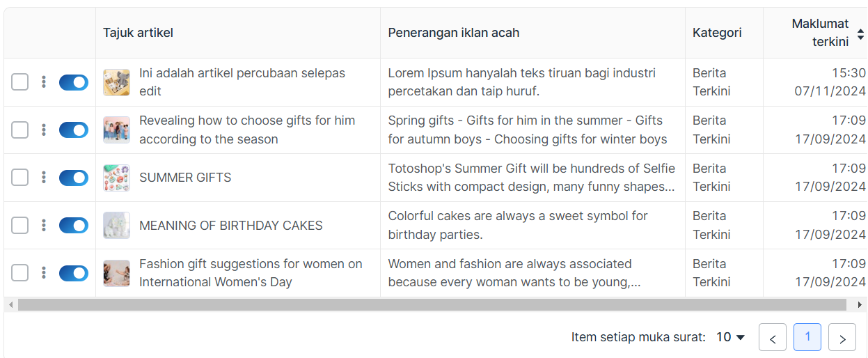Turn off the toggle for Revealing how to choose gifts
Viewport: 868px width, 358px height.
[x=73, y=130]
